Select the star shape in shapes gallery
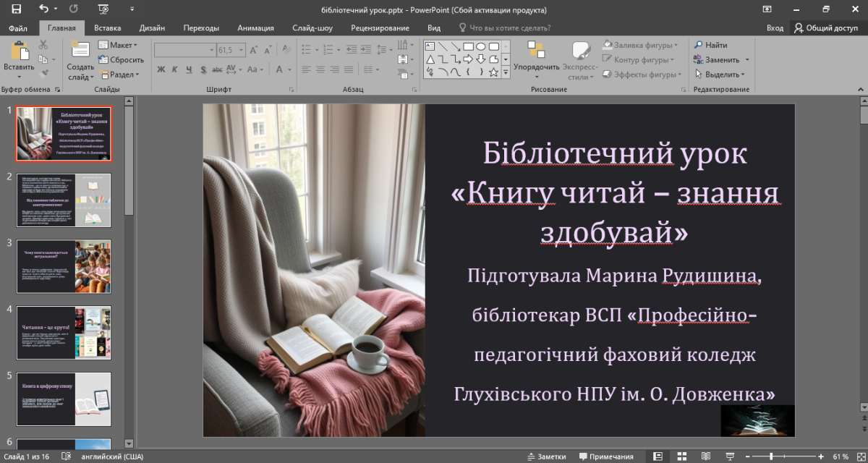Image resolution: width=868 pixels, height=463 pixels. coord(493,72)
